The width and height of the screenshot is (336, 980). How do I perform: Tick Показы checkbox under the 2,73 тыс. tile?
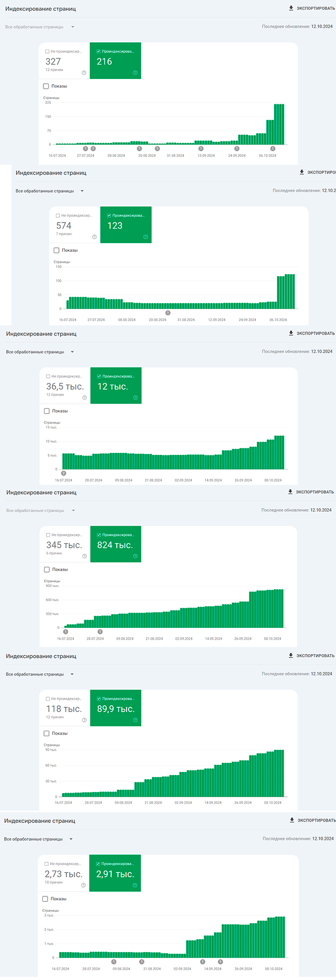point(45,899)
